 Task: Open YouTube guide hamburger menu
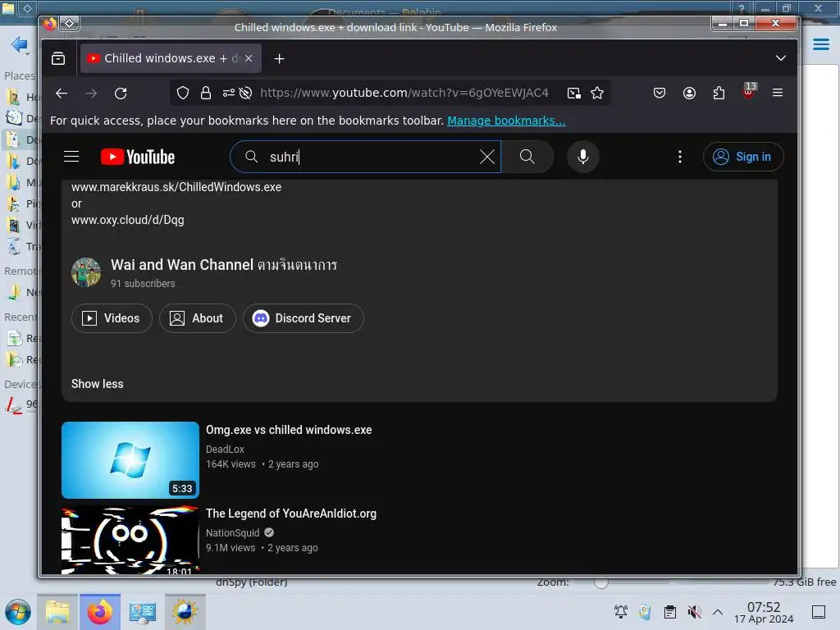[71, 157]
